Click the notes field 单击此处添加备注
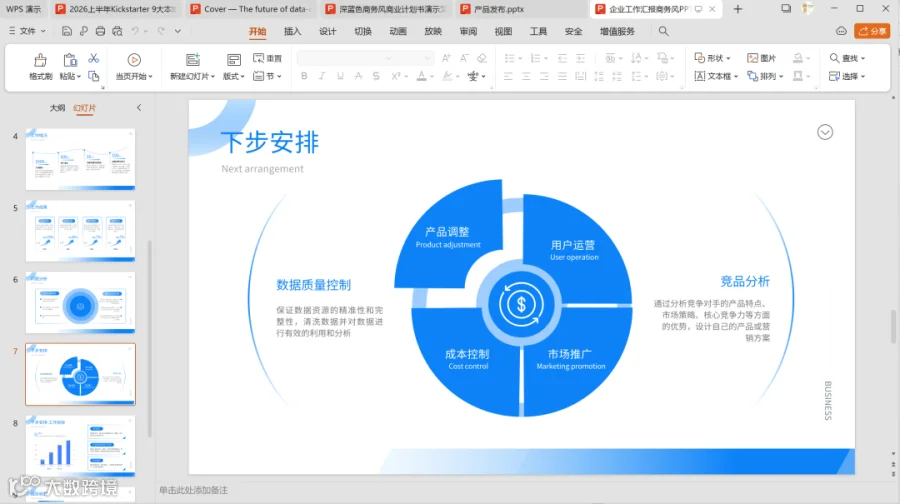900x504 pixels. pyautogui.click(x=193, y=490)
